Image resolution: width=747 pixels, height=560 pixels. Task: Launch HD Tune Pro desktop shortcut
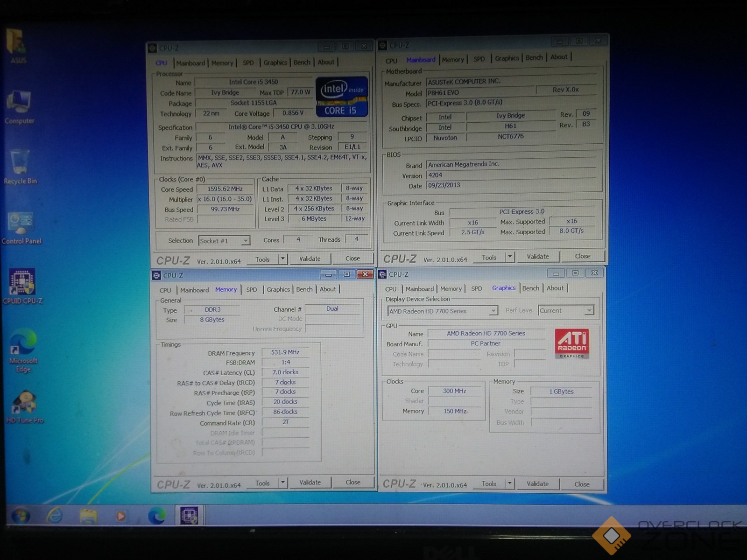[24, 407]
